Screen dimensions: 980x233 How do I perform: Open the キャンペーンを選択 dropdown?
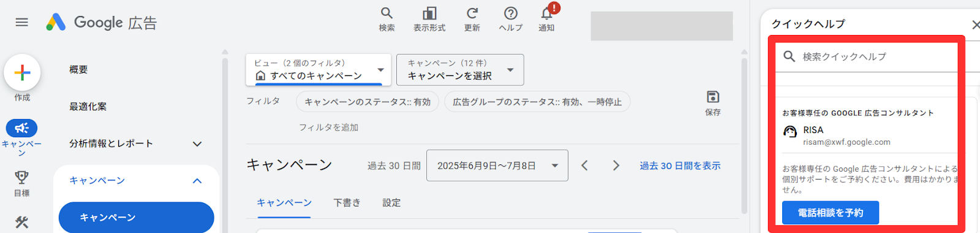(460, 69)
